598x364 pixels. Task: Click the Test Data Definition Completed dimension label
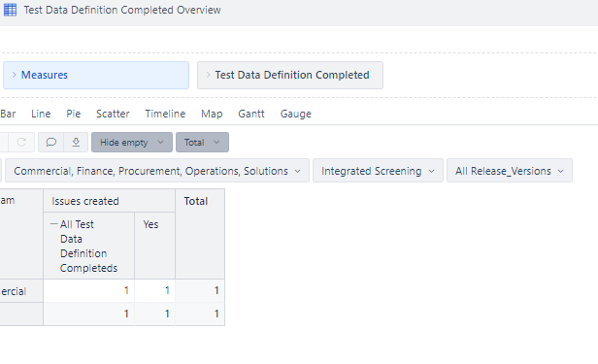tap(292, 75)
